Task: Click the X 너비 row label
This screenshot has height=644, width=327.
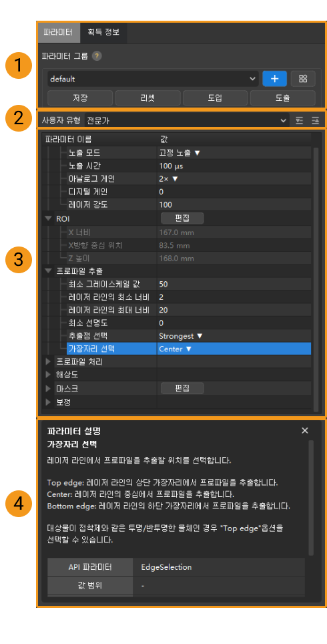Action: [79, 233]
